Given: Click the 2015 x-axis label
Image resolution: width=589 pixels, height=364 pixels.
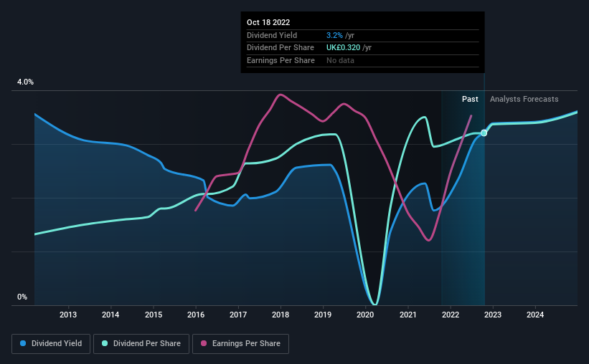Looking at the screenshot, I should tap(154, 315).
